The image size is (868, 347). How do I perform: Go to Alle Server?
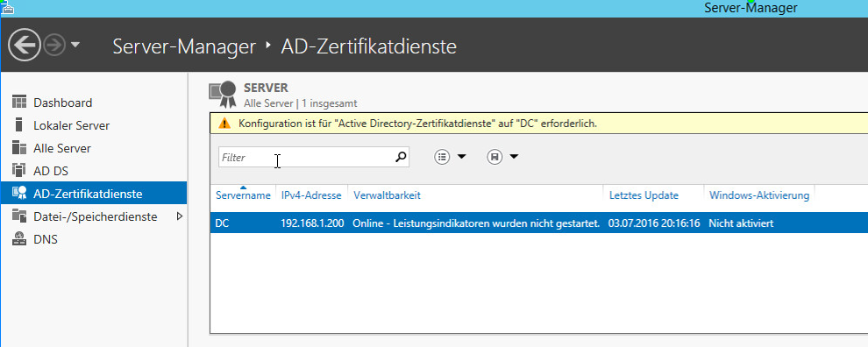point(62,148)
